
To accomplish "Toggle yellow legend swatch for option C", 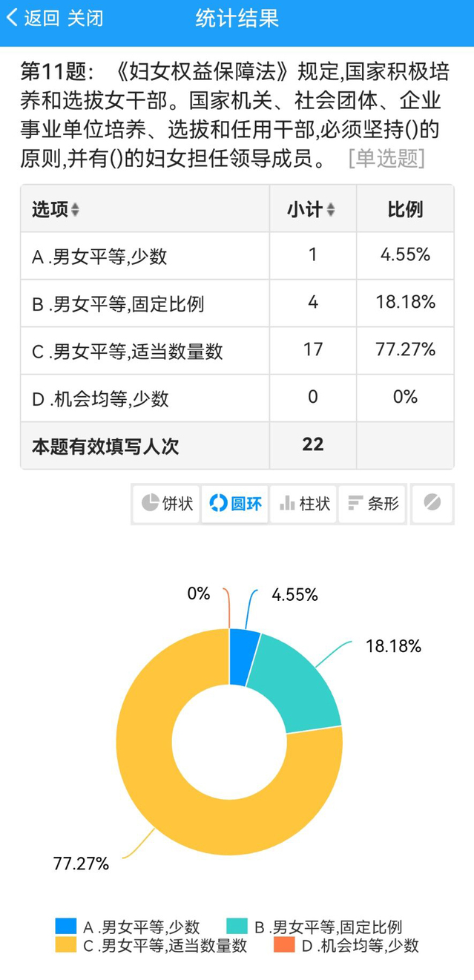I will (x=66, y=945).
